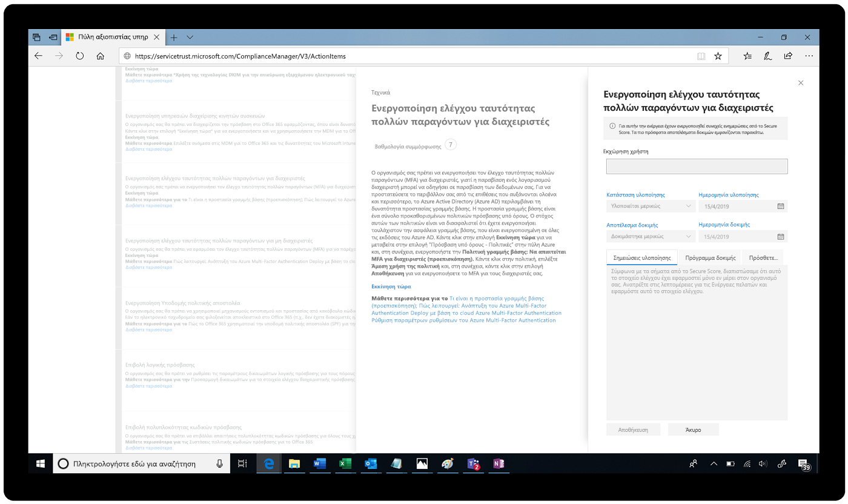Click the Windows search box

coord(142,464)
